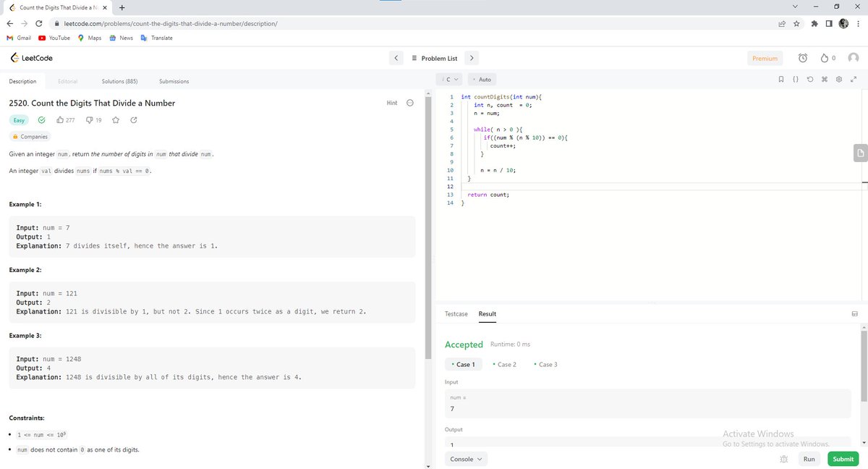Click the share problem icon
Image resolution: width=868 pixels, height=469 pixels.
[134, 119]
